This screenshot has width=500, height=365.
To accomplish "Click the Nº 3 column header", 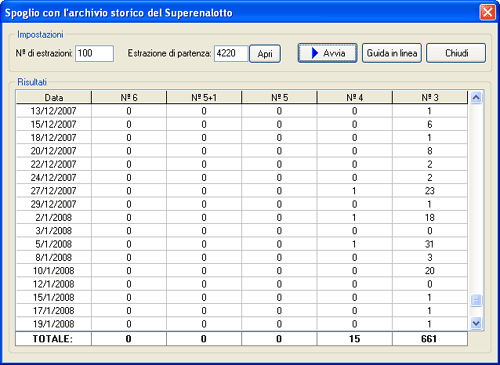I will [430, 97].
